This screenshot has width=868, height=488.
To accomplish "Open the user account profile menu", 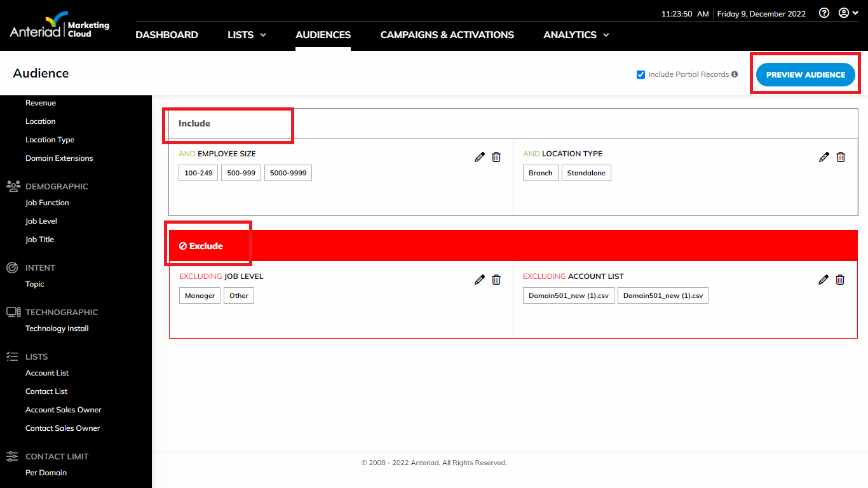I will (848, 13).
